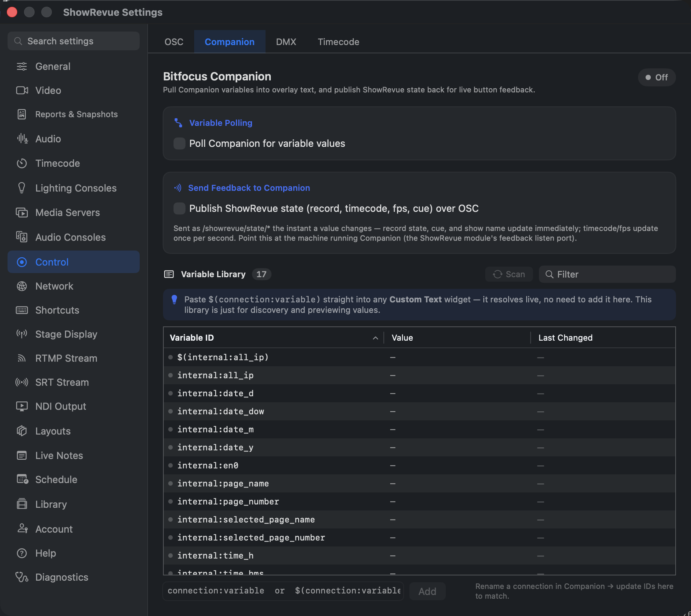Select the Companion tab
The height and width of the screenshot is (616, 691).
(230, 42)
